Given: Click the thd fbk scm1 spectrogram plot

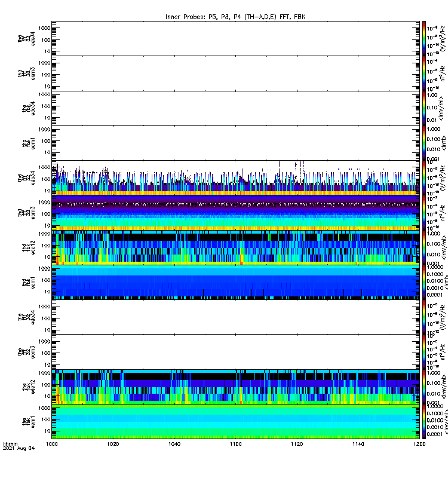Looking at the screenshot, I should [235, 283].
